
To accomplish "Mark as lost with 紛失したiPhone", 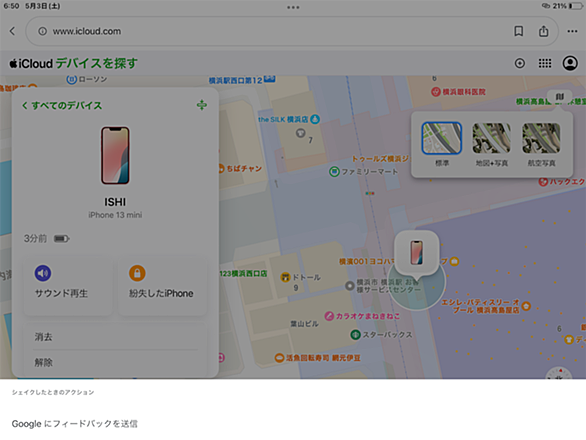I will [162, 286].
